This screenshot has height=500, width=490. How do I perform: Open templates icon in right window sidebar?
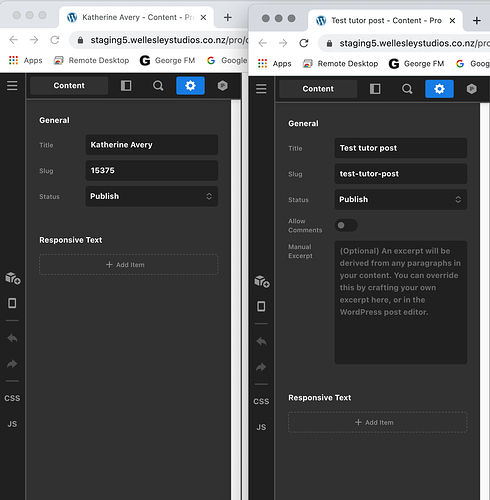click(262, 281)
